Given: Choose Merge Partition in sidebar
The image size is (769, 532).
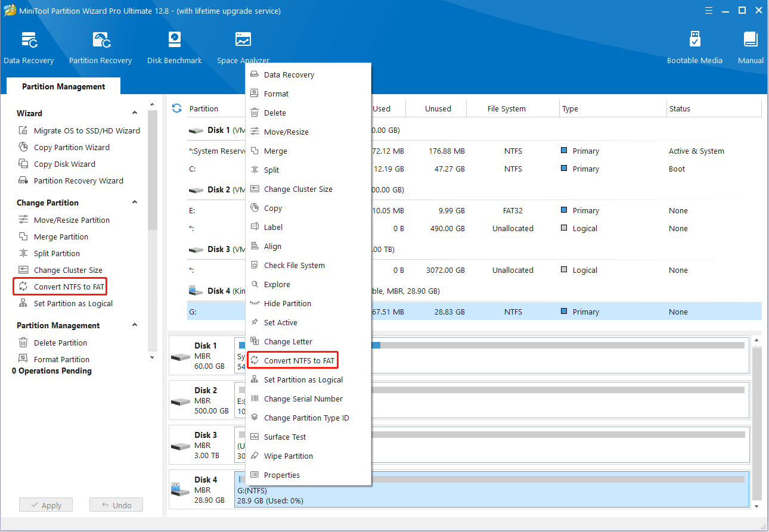Looking at the screenshot, I should point(53,237).
